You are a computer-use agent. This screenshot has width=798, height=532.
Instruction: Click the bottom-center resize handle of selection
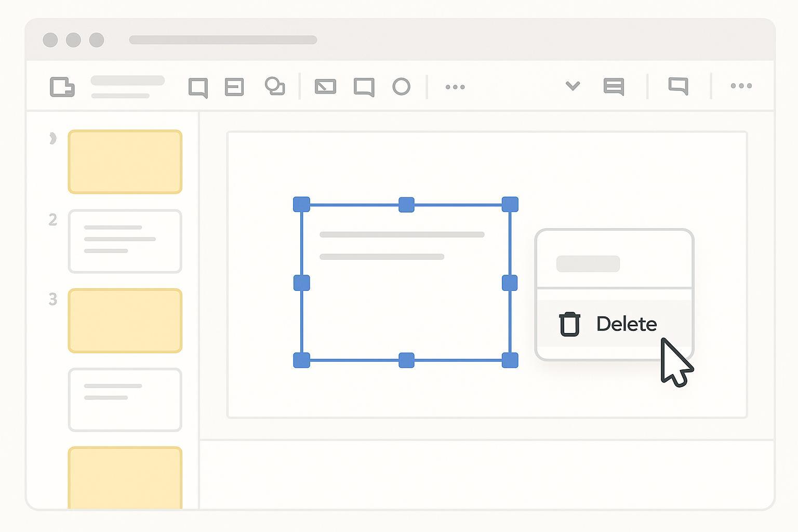coord(406,360)
